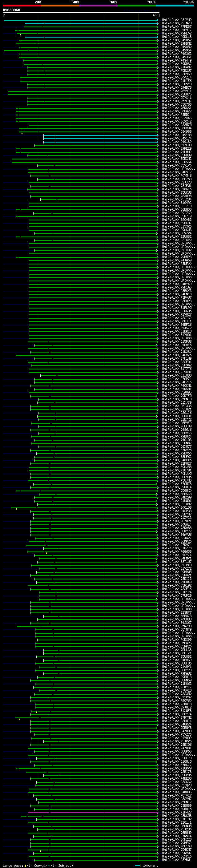Click the cyan ~100% legend segment

point(175,6)
